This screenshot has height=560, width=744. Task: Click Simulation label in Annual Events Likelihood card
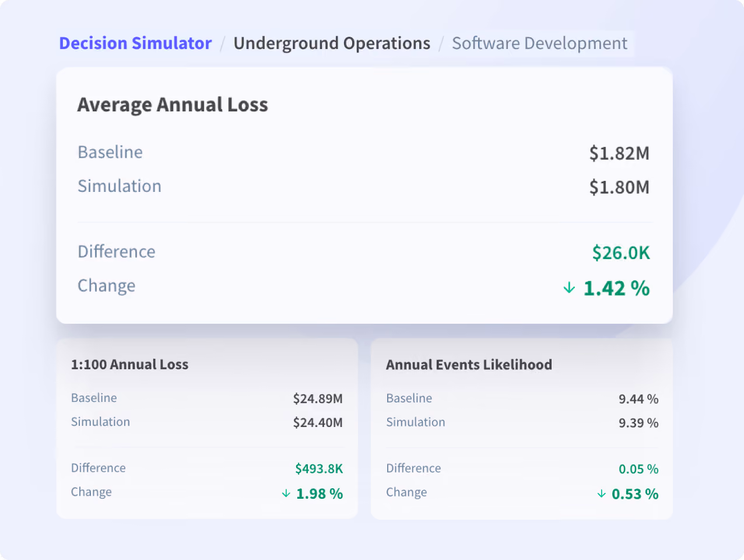[x=416, y=422]
